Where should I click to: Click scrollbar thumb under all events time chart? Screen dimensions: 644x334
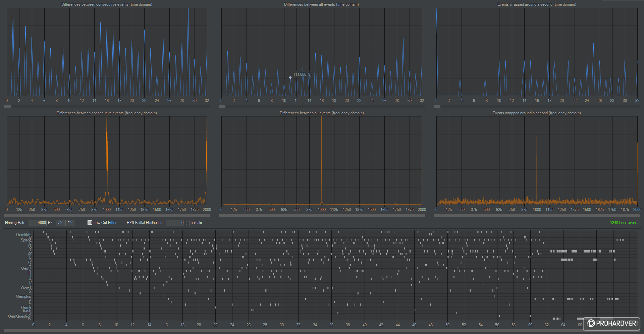click(x=222, y=107)
